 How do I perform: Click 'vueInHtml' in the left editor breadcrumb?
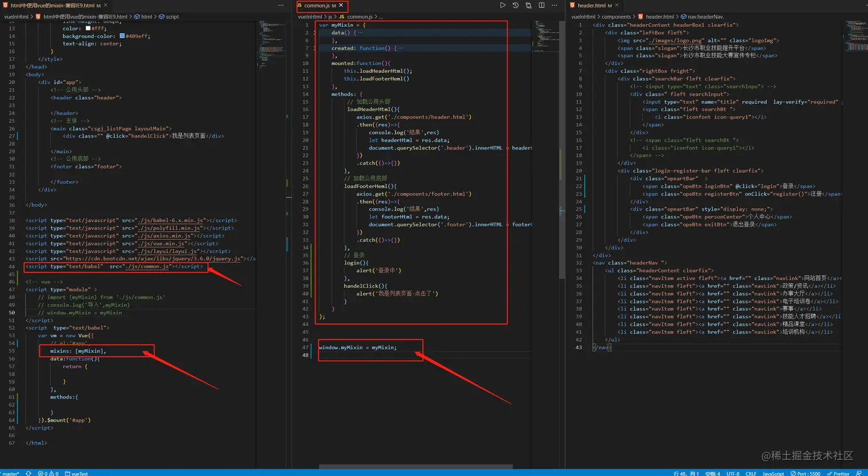pos(16,17)
